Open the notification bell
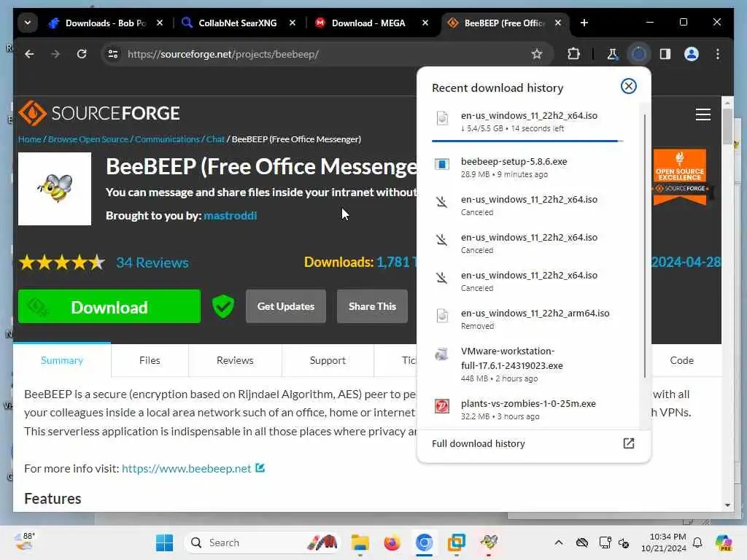Screen dimensions: 747x560 (697, 542)
